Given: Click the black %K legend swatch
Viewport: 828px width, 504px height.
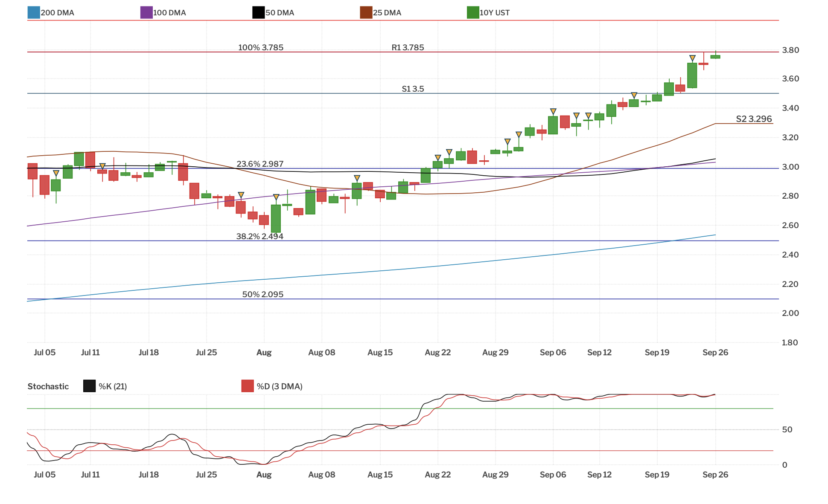Looking at the screenshot, I should click(89, 386).
